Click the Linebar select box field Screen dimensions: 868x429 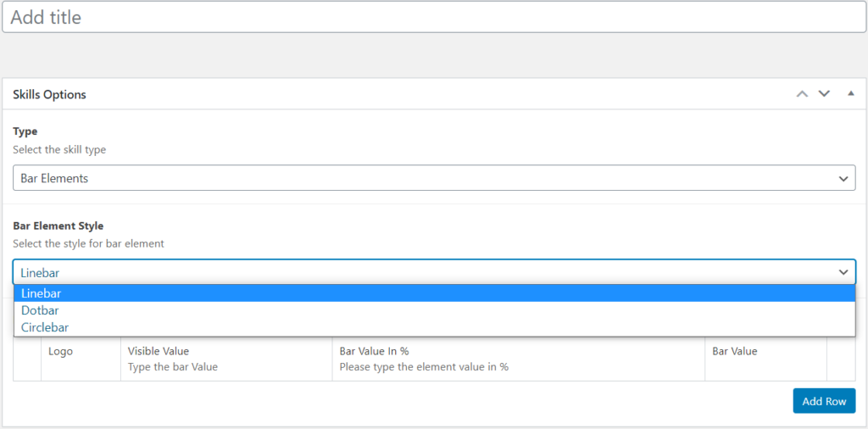point(434,272)
